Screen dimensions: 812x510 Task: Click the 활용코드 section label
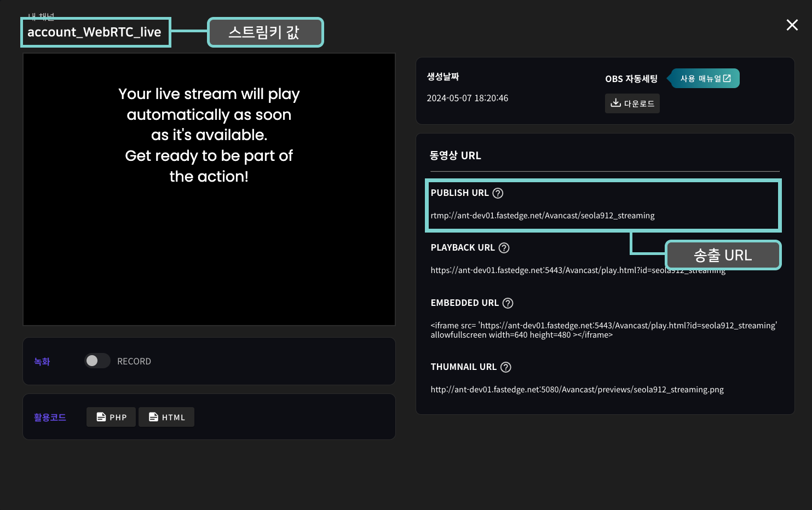tap(50, 417)
